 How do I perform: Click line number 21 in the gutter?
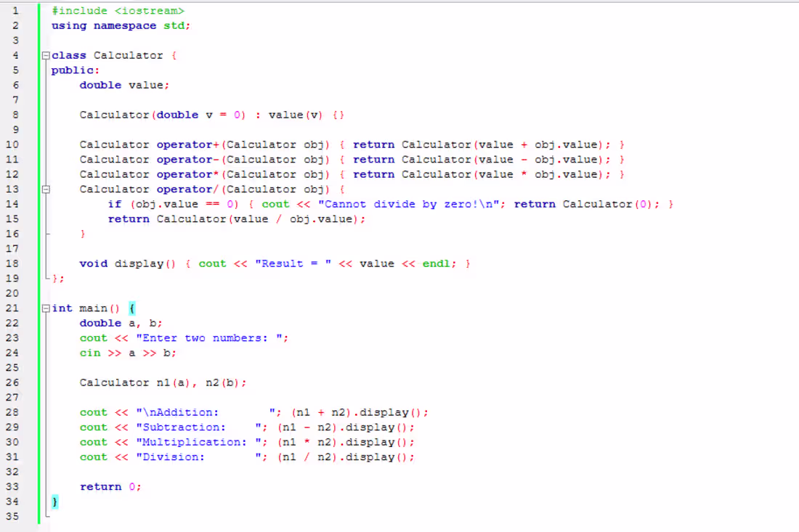[12, 308]
